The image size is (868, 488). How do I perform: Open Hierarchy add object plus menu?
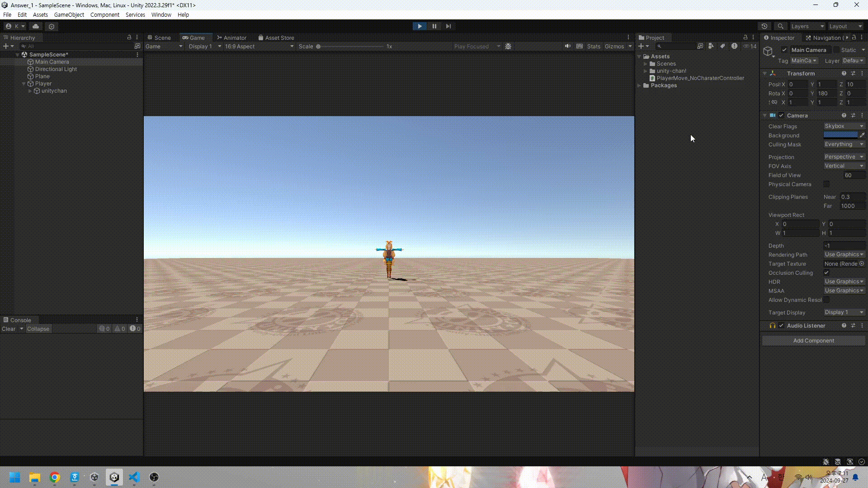(8, 46)
